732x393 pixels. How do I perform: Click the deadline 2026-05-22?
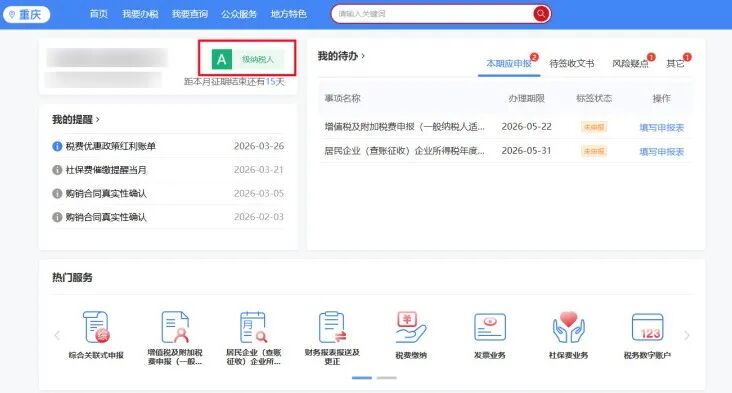526,126
